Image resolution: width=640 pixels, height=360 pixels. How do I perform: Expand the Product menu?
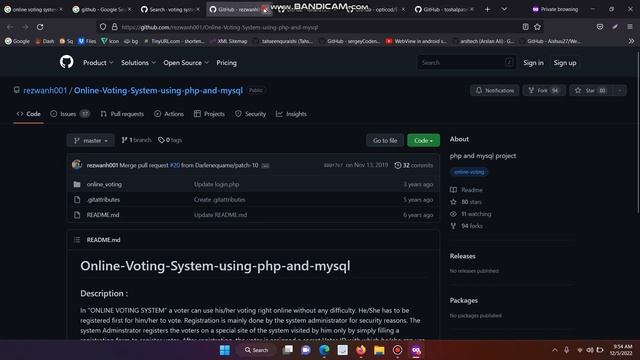98,63
